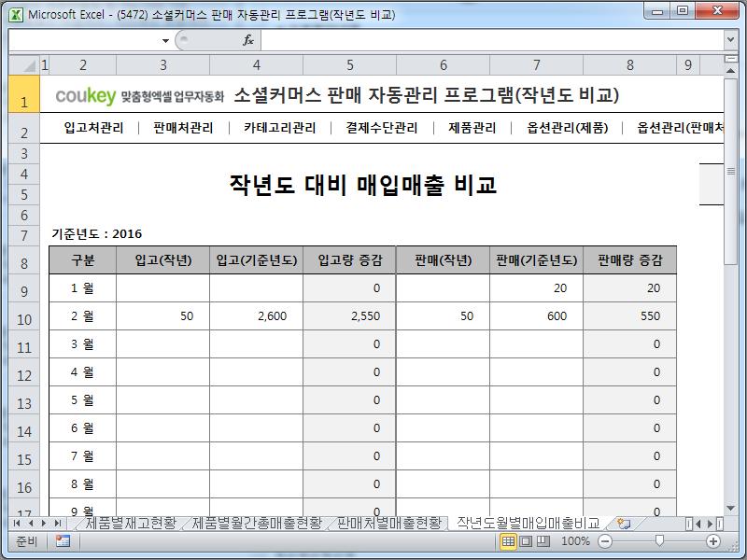Go to last sheet navigation arrow

(58, 524)
